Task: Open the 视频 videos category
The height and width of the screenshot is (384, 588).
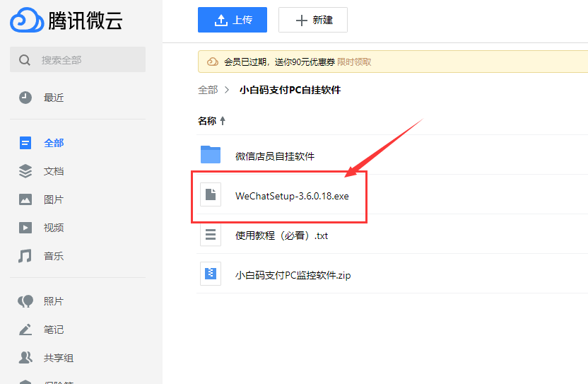Action: point(54,228)
